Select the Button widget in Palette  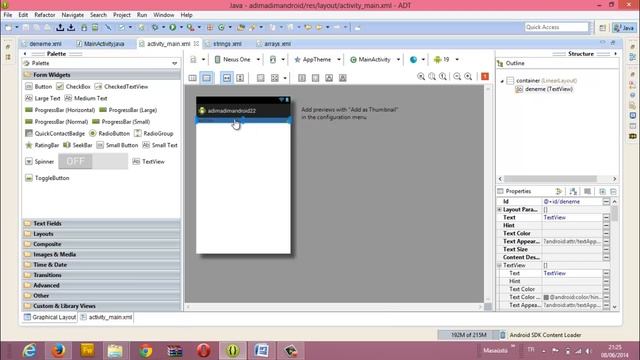tap(39, 87)
